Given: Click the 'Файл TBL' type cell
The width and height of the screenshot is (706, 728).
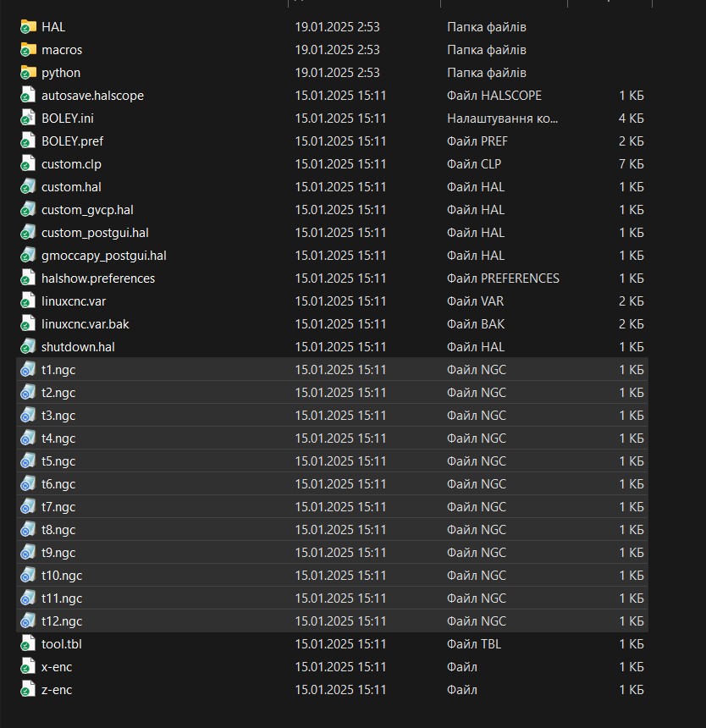Looking at the screenshot, I should tap(473, 644).
